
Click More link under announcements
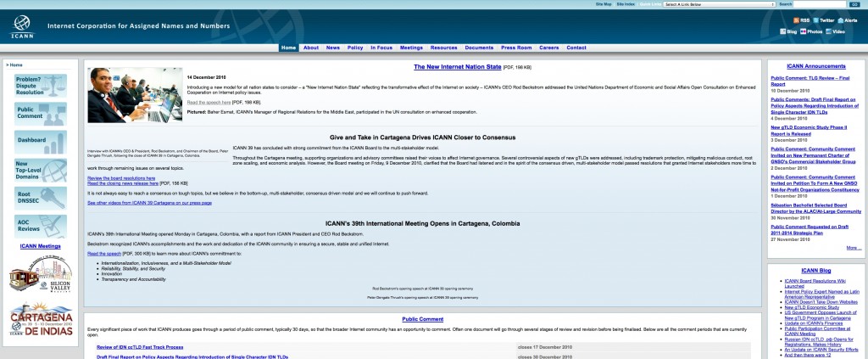click(x=854, y=248)
